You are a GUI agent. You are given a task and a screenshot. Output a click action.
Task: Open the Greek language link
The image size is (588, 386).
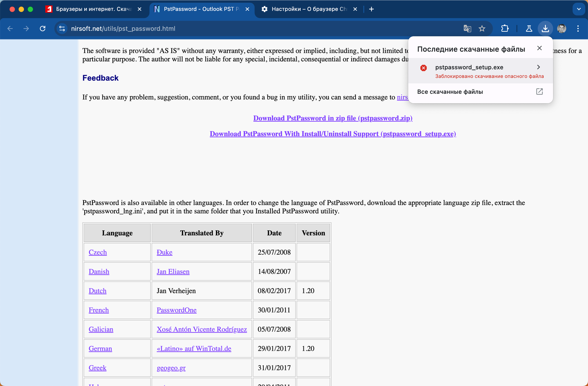pos(98,368)
